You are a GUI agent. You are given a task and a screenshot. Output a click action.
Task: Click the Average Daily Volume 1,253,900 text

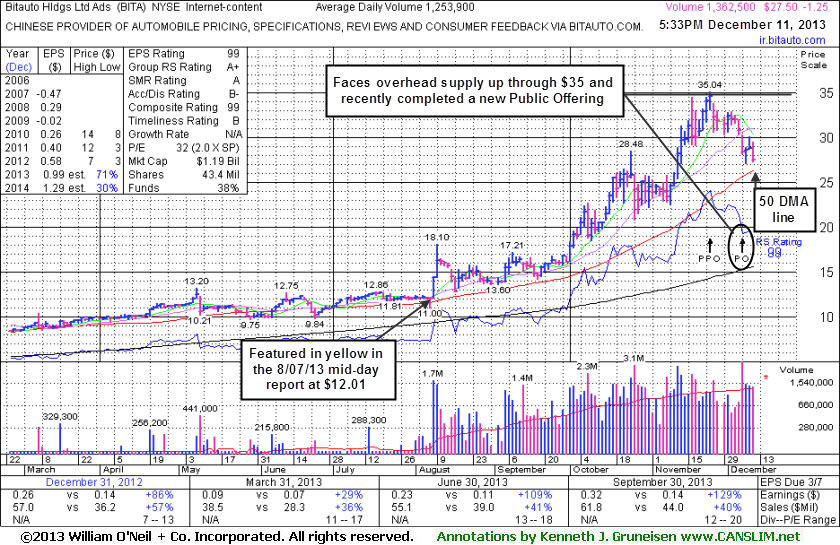point(395,8)
